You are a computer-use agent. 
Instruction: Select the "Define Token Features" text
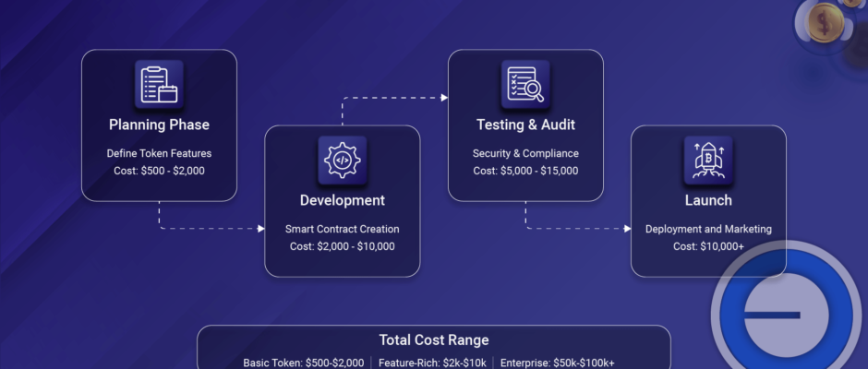coord(159,153)
